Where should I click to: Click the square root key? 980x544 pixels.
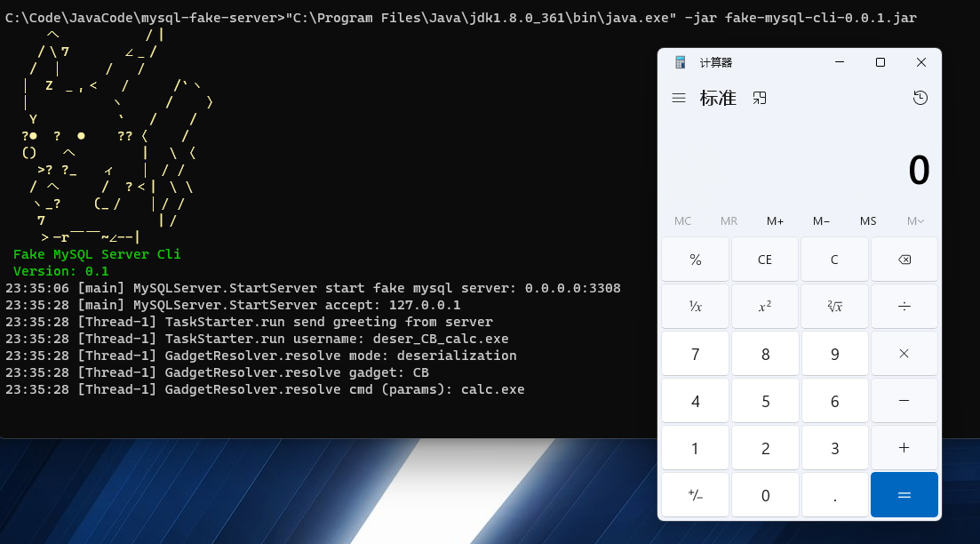click(834, 307)
